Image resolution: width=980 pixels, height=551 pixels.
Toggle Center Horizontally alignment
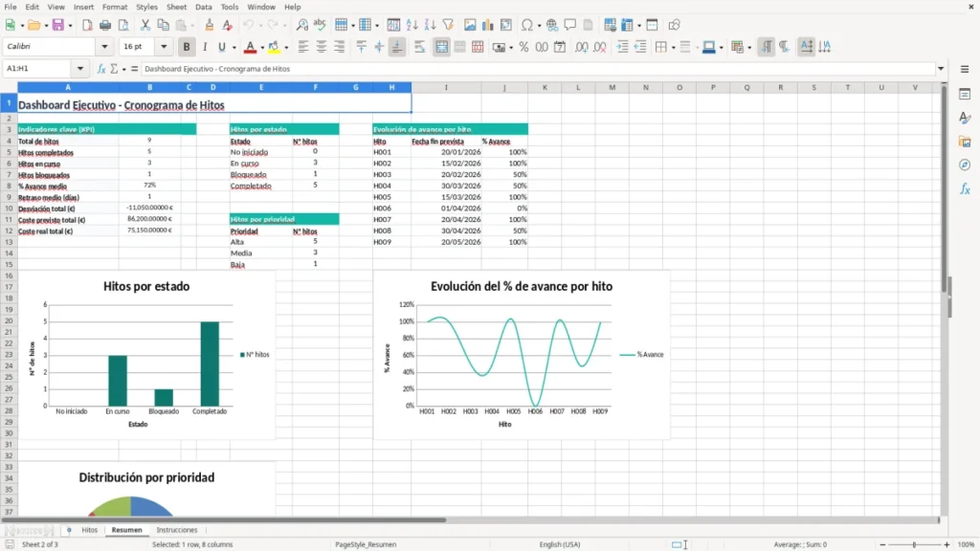coord(322,47)
